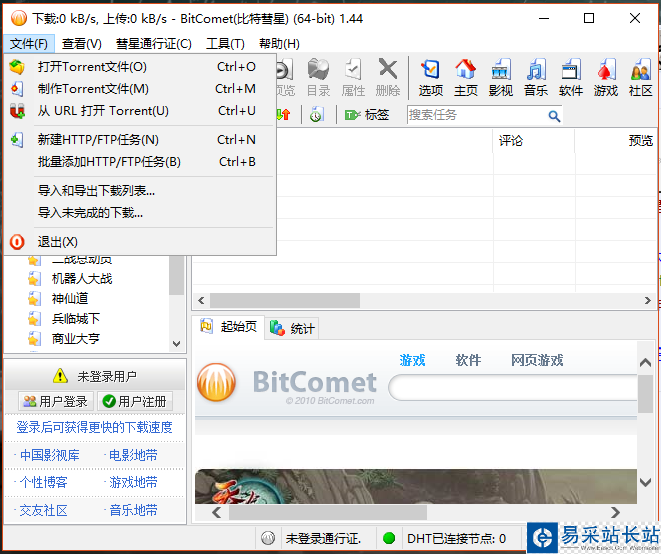
Task: Open the 彗星通行证(C) menu
Action: point(154,43)
